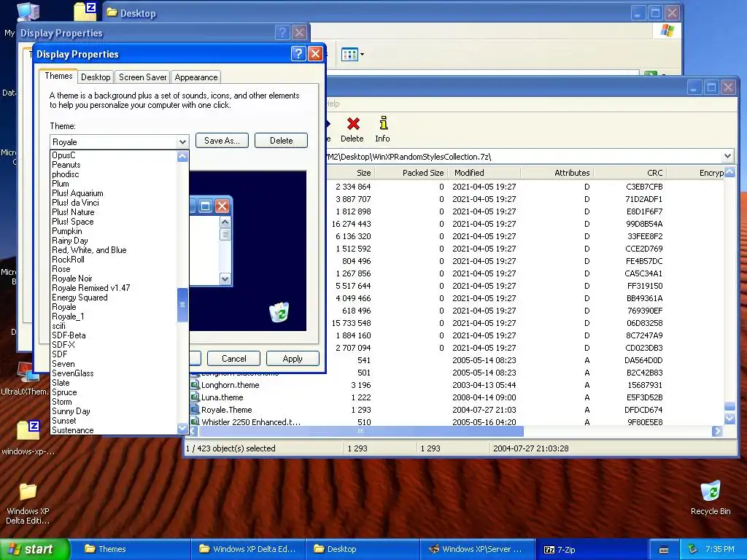Click the Cancel button in Display Properties

click(234, 359)
